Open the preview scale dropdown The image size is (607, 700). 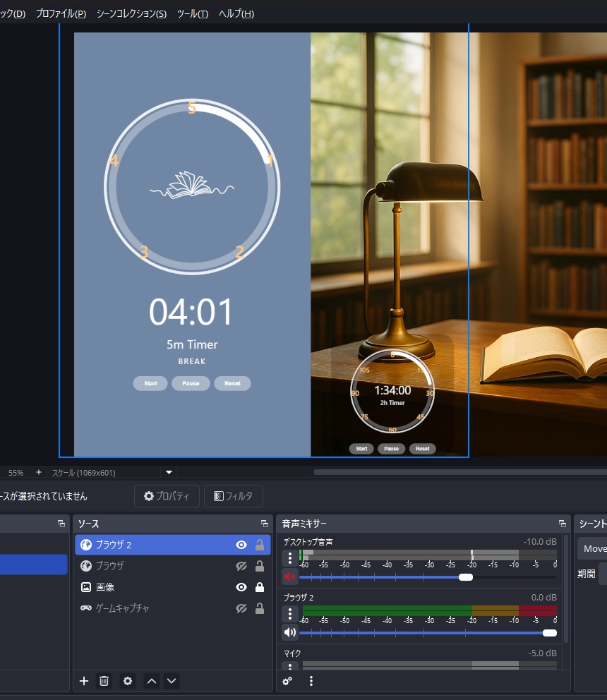(168, 472)
